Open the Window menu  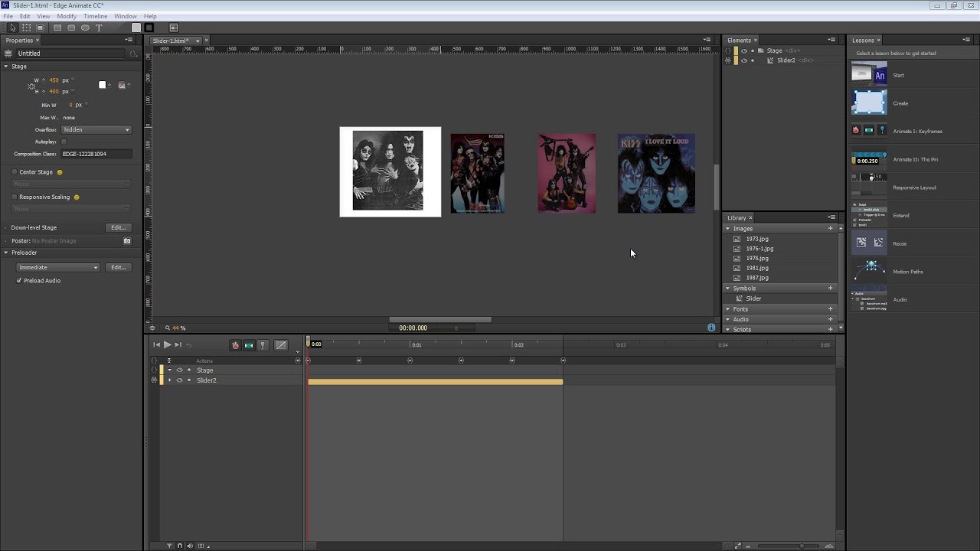[x=126, y=16]
